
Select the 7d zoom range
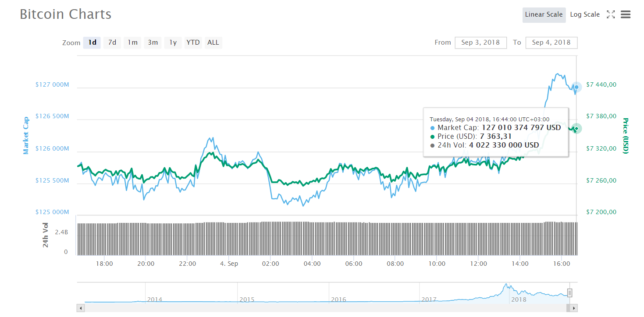click(x=112, y=42)
